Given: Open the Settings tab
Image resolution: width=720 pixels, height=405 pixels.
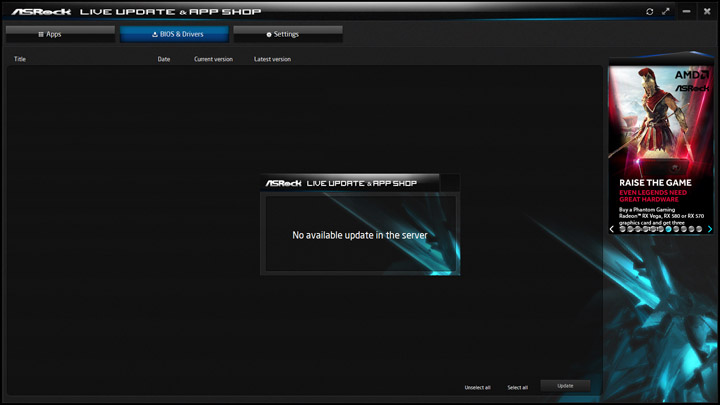Looking at the screenshot, I should click(288, 34).
